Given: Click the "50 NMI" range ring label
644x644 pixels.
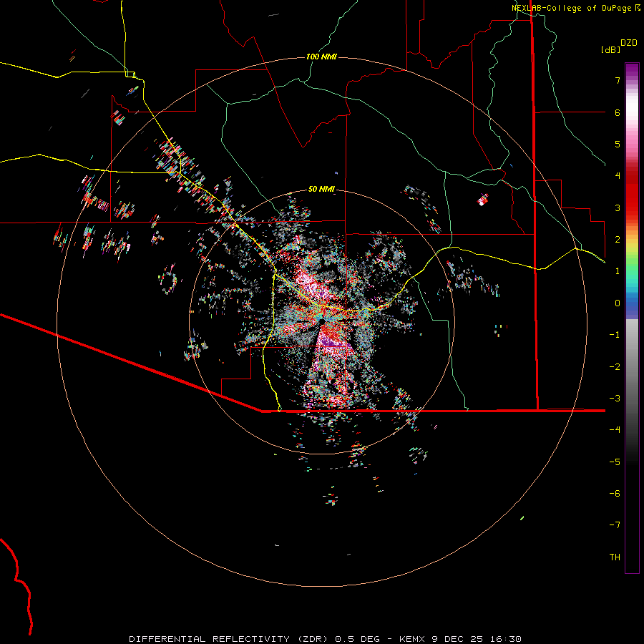Looking at the screenshot, I should point(321,189).
